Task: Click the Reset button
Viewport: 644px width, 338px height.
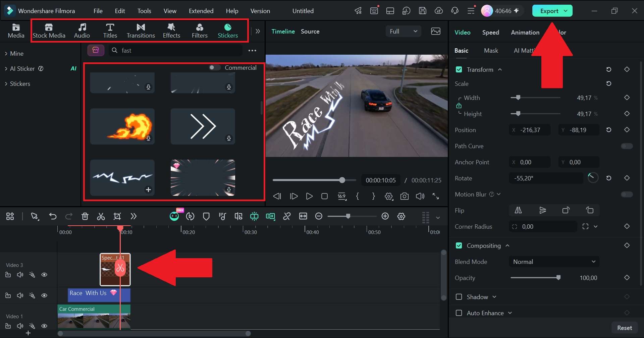Action: point(625,328)
